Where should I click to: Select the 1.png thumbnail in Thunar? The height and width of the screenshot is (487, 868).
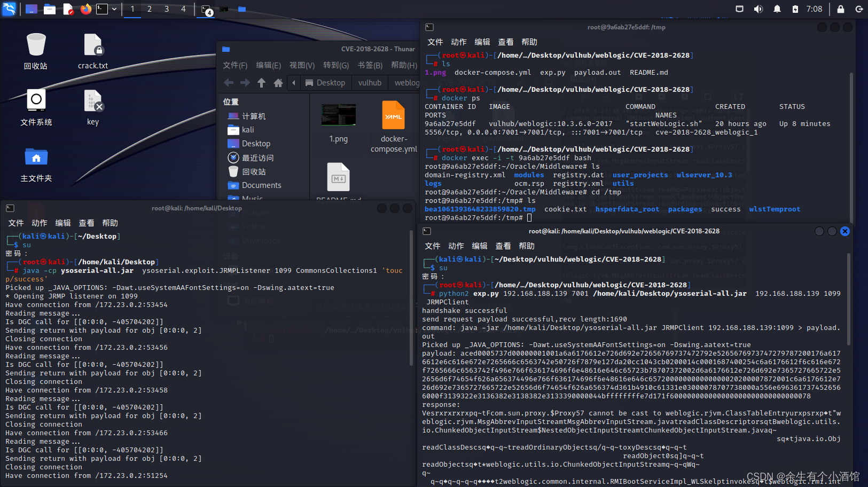(339, 123)
